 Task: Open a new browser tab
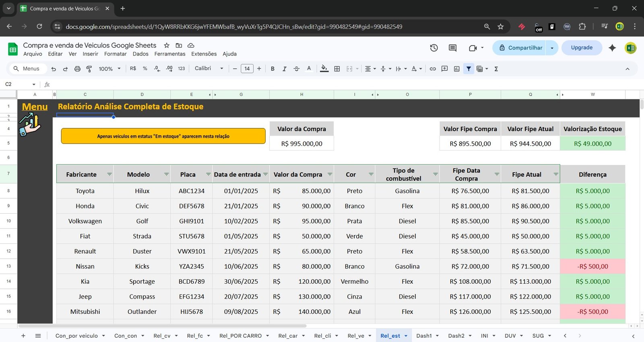[123, 8]
